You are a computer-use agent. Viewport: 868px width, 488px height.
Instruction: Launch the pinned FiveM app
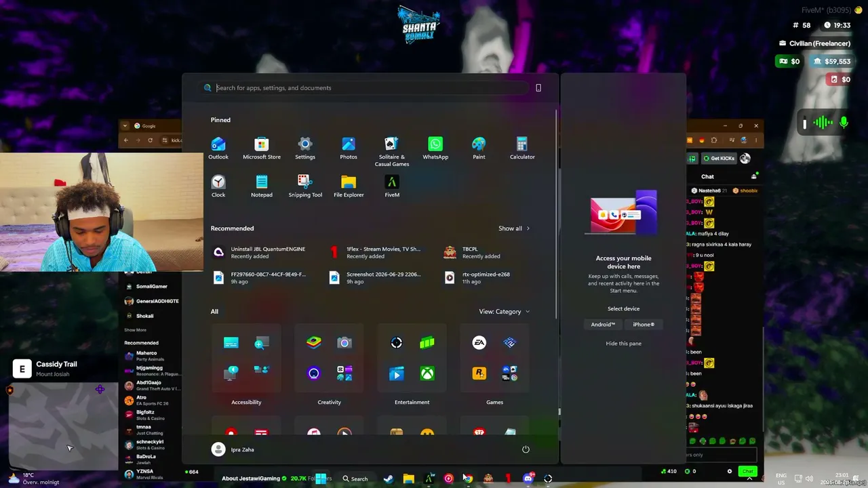392,186
